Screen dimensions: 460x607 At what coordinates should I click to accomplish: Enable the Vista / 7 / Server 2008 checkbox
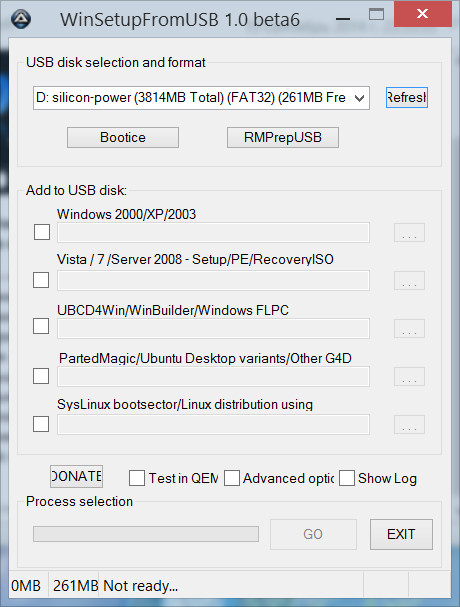41,280
